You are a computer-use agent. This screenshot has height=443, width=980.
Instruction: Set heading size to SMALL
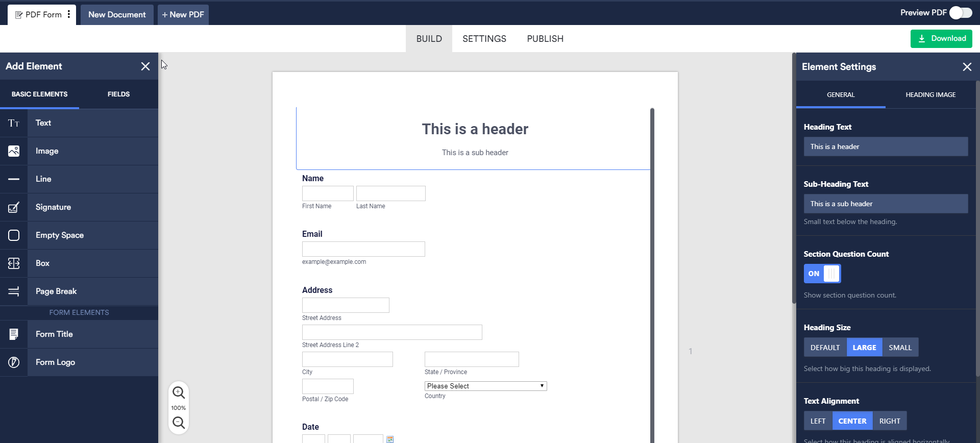(x=900, y=348)
